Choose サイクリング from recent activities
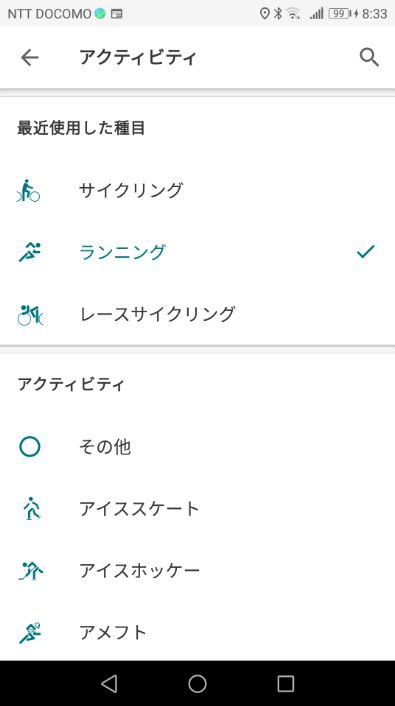Viewport: 395px width, 706px height. pyautogui.click(x=131, y=190)
